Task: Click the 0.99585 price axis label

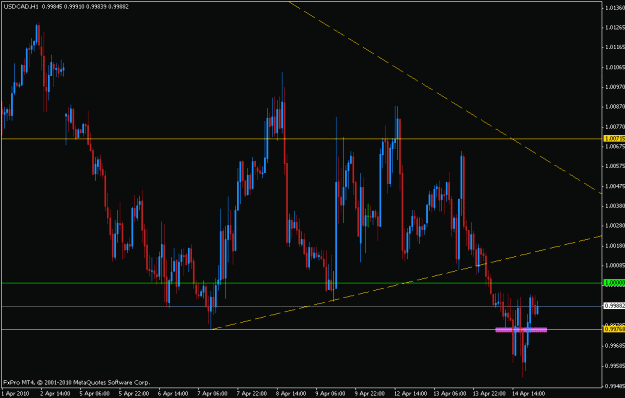Action: pyautogui.click(x=615, y=365)
